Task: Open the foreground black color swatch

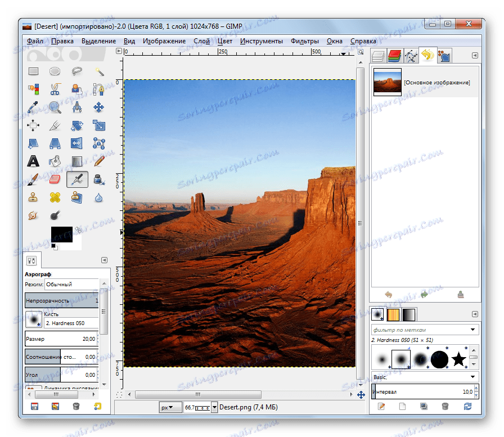Action: pos(62,234)
